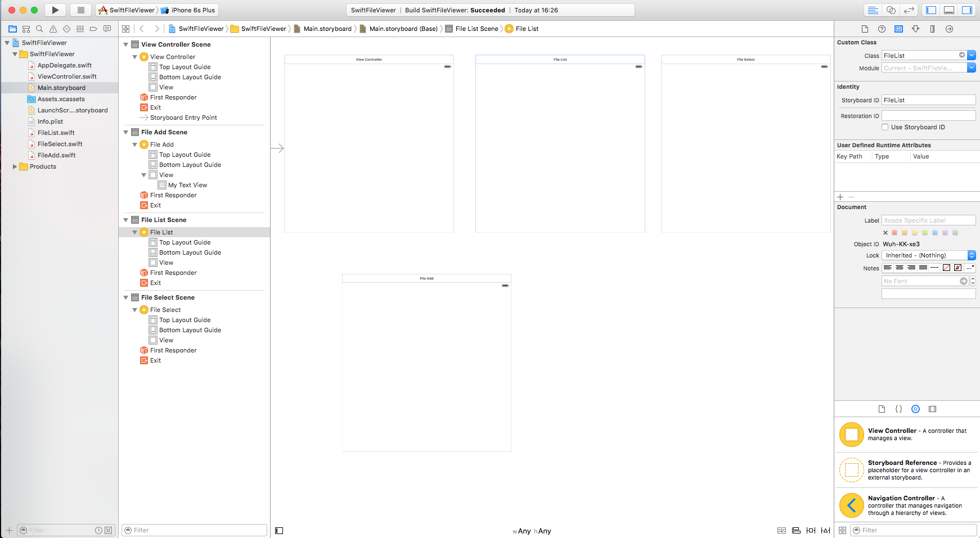Click the Run (play) button

tap(55, 10)
